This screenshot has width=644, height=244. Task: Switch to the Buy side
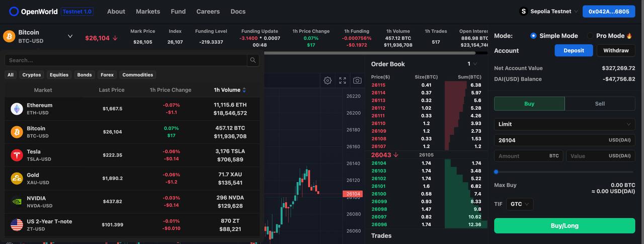(x=529, y=104)
